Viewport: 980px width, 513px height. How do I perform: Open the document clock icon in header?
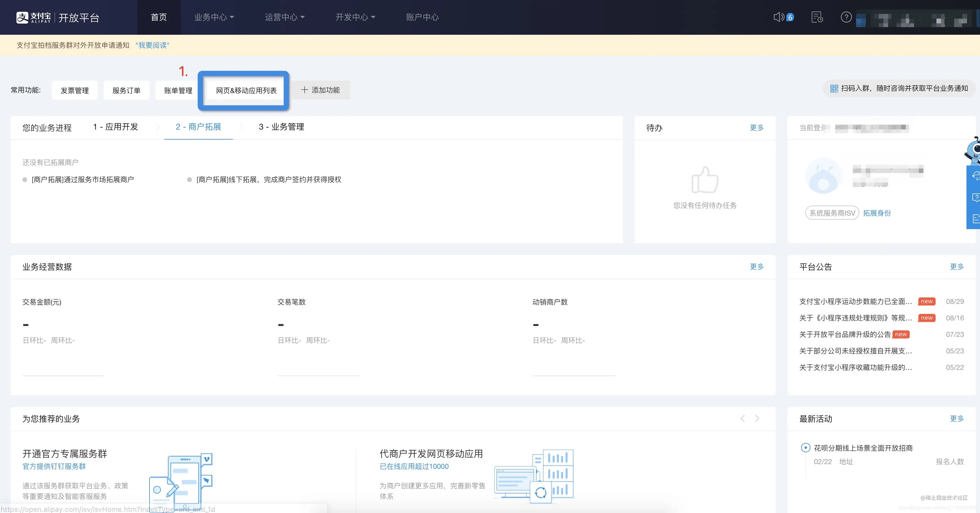click(817, 17)
